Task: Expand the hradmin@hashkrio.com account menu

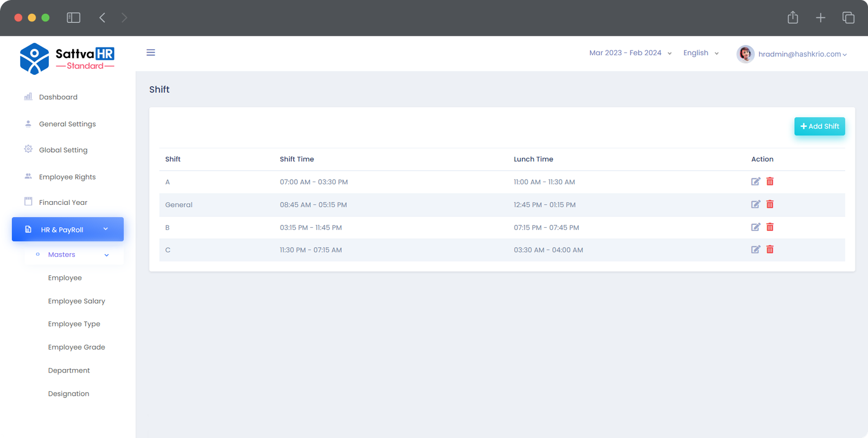Action: click(802, 54)
